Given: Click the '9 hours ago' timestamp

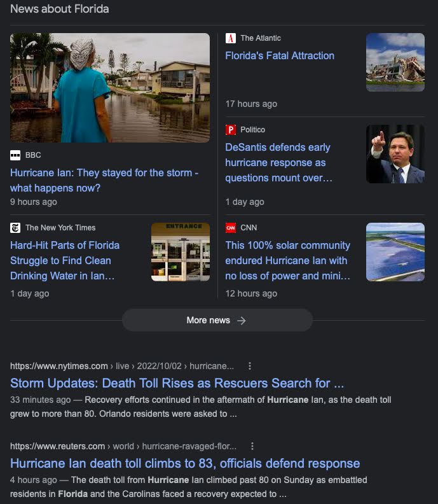Looking at the screenshot, I should (34, 202).
